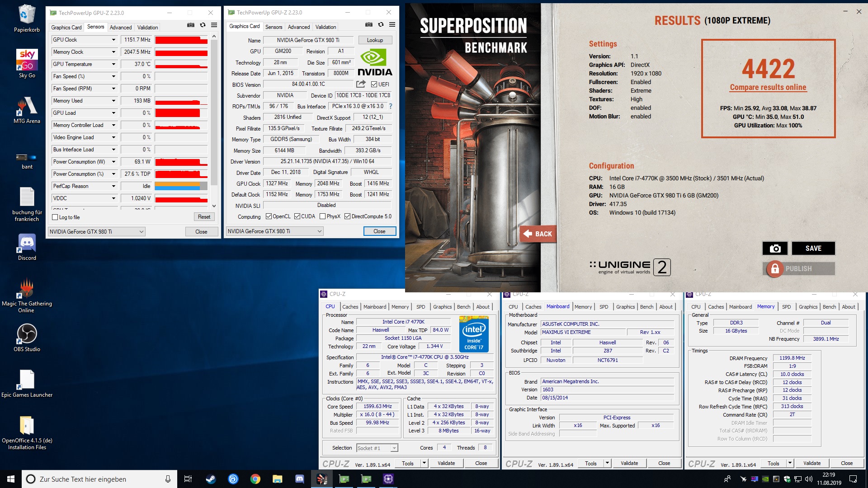Screen dimensions: 868x488
Task: Open buchung für frankreich document
Action: 27,204
